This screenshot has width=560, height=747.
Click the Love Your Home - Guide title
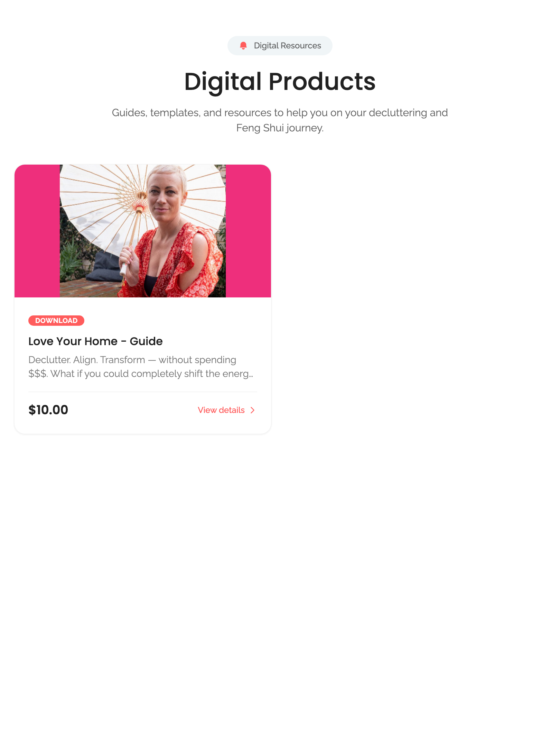(95, 341)
